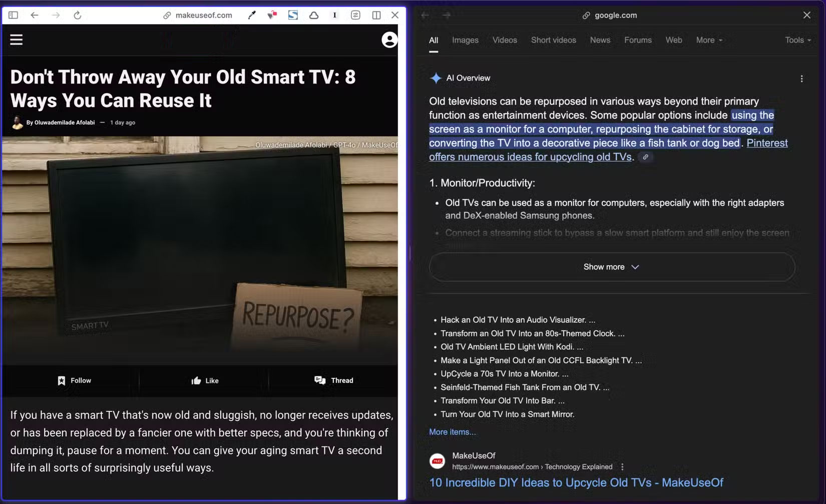Open the settings sliders icon in the toolbar
Screen dimensions: 826x504
(355, 15)
